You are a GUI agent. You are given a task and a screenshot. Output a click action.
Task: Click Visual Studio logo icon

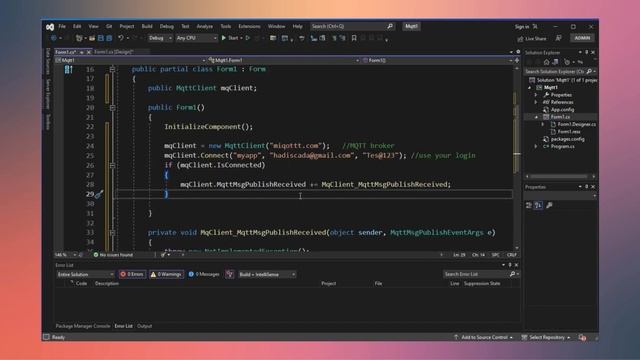click(x=50, y=27)
